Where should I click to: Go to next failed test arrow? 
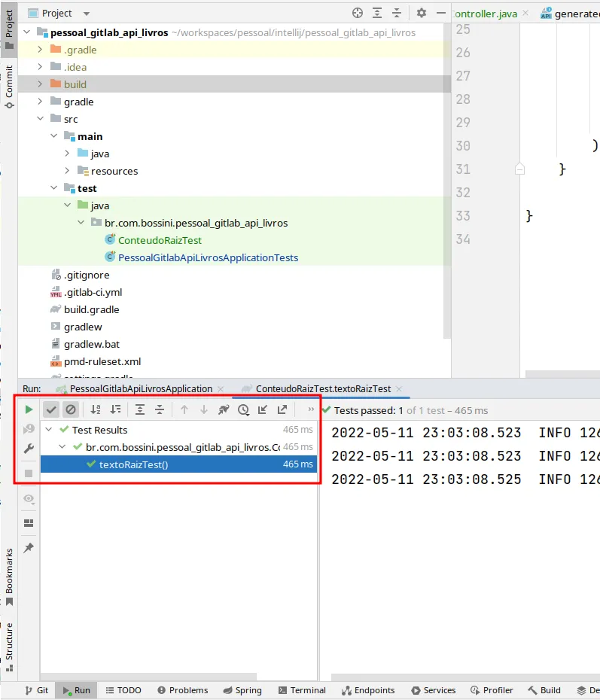pos(203,409)
